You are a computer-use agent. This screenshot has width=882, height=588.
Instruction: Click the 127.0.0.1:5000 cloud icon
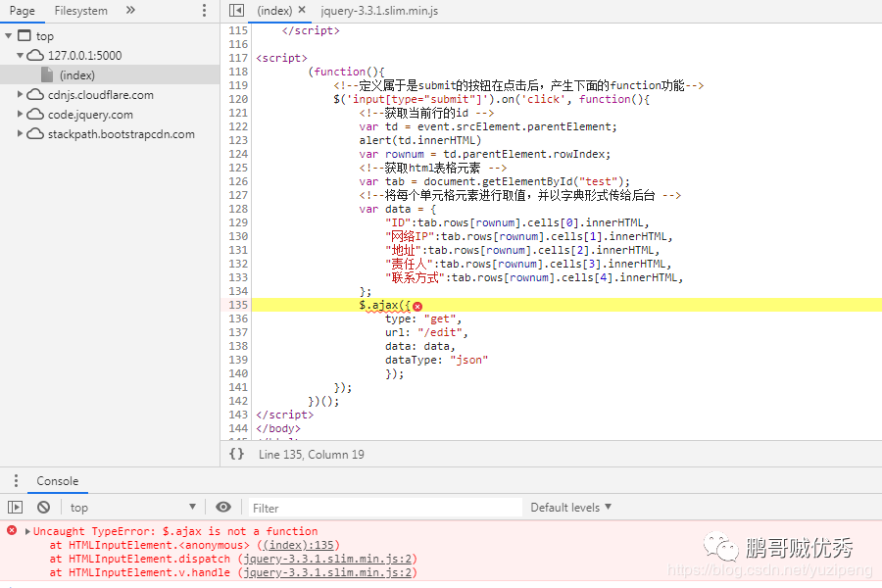point(35,55)
